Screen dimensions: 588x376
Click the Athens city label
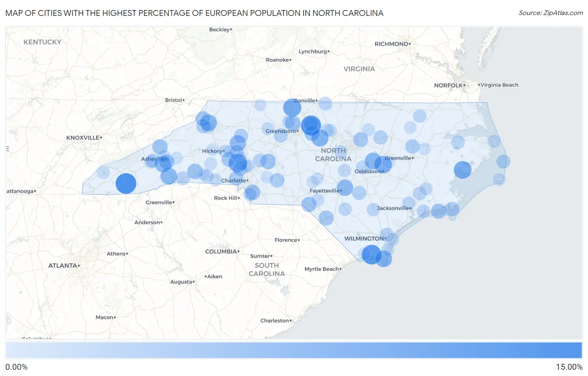[117, 253]
